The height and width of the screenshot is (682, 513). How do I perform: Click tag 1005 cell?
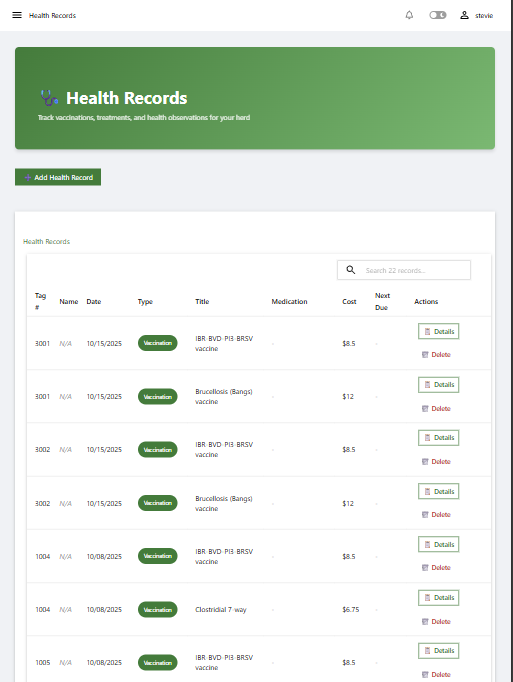pyautogui.click(x=43, y=662)
